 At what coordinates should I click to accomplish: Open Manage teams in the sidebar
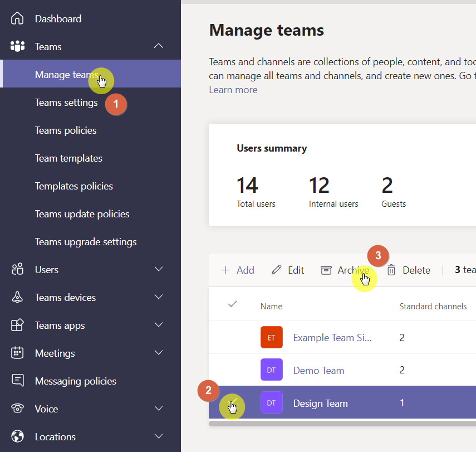(90, 74)
